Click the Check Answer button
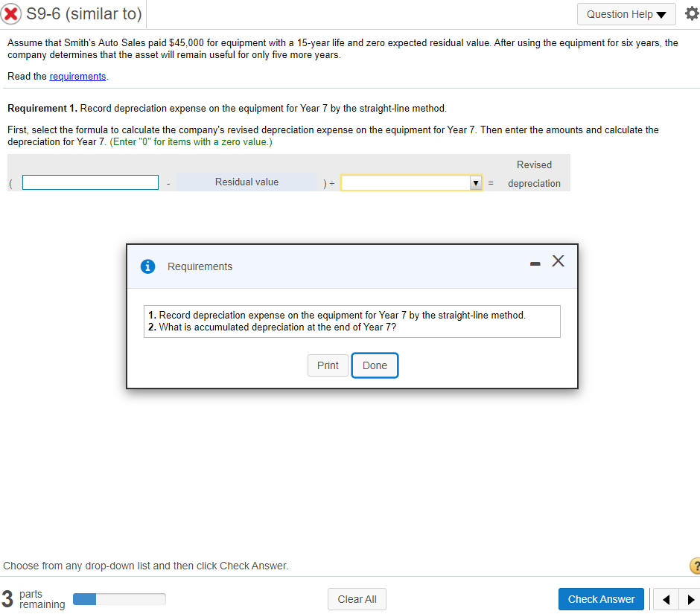 pos(601,599)
